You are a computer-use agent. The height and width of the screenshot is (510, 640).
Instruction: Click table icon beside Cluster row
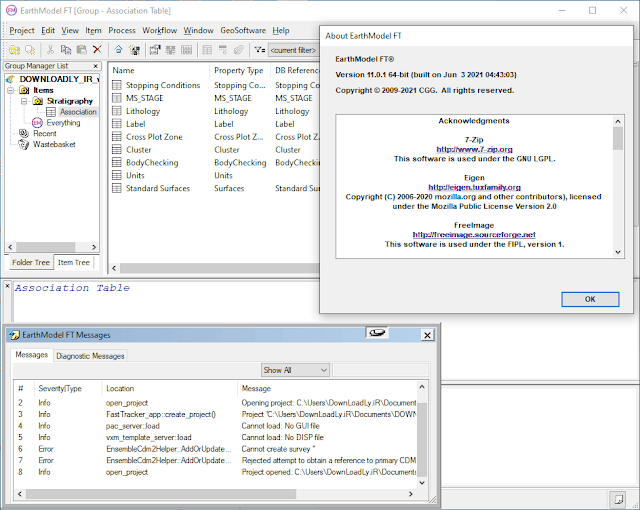[x=117, y=149]
